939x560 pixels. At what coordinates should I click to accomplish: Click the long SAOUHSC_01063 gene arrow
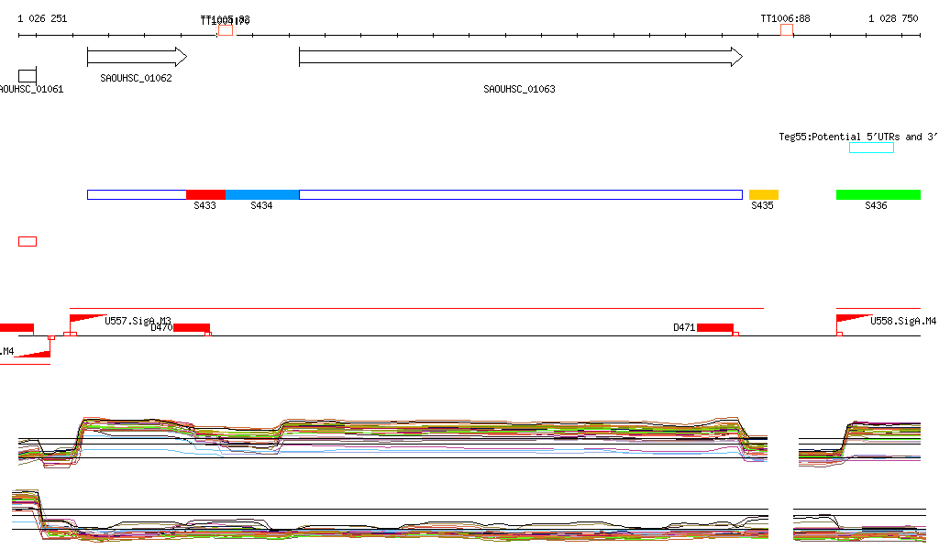(521, 57)
